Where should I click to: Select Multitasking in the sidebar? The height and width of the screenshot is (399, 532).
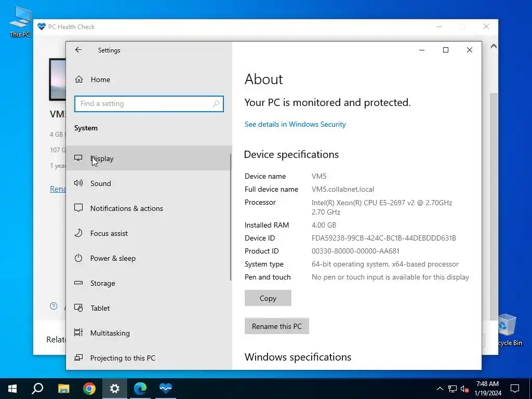pyautogui.click(x=149, y=333)
